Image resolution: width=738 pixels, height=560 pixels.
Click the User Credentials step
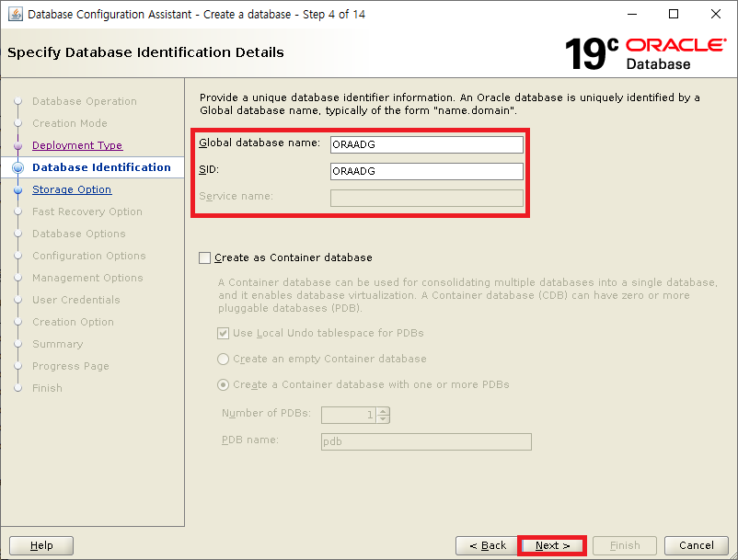[75, 300]
